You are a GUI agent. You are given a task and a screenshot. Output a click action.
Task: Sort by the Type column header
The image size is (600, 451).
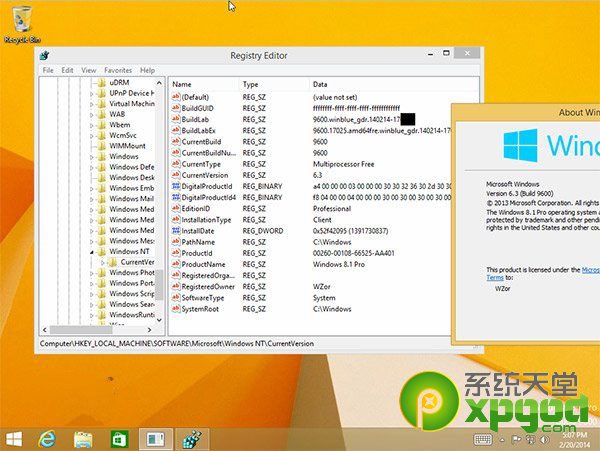[x=275, y=84]
